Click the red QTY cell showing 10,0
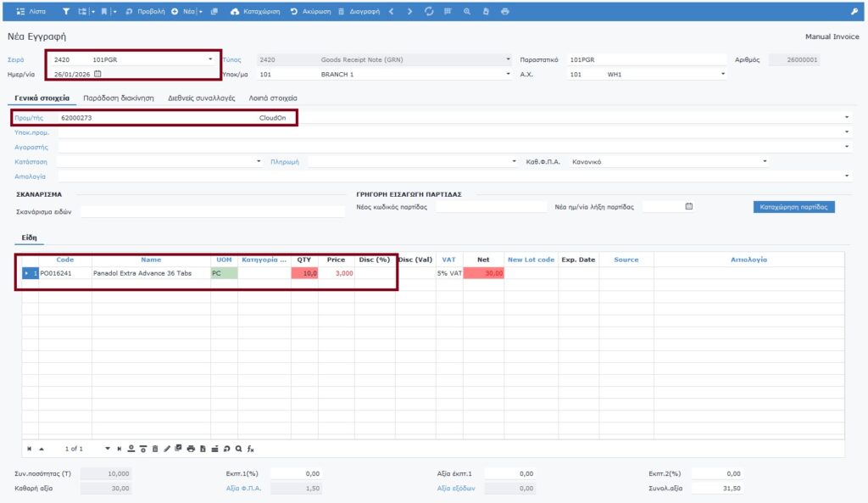Screen dimensions: 868x503 pos(304,273)
